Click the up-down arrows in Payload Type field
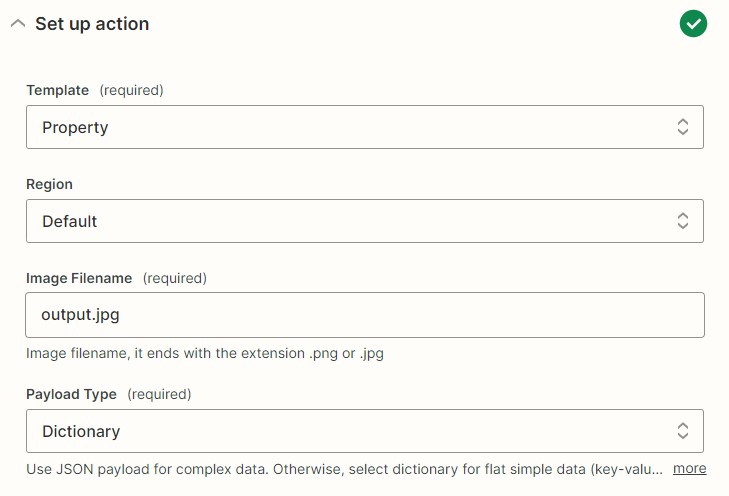This screenshot has width=729, height=496. click(683, 431)
